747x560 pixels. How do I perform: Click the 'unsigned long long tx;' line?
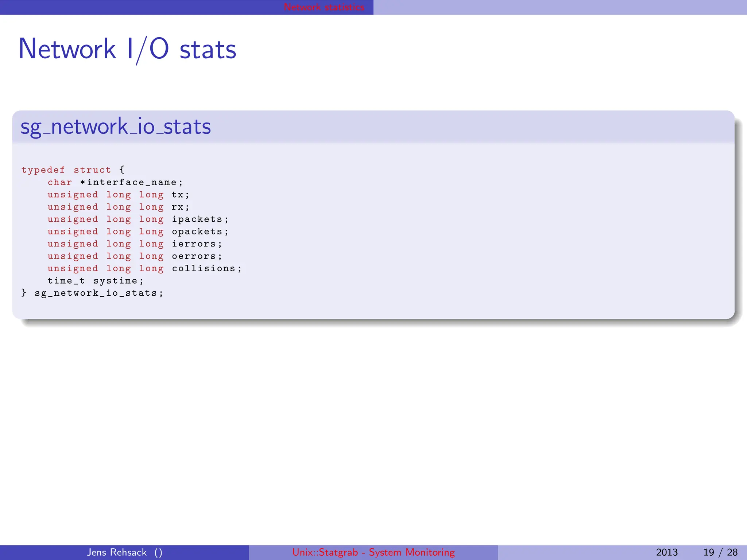pyautogui.click(x=118, y=195)
